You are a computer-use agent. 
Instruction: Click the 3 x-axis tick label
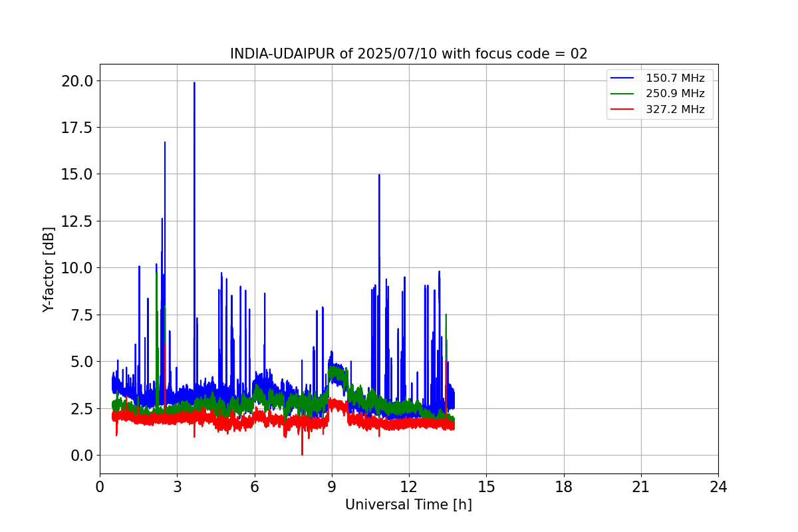tap(177, 487)
